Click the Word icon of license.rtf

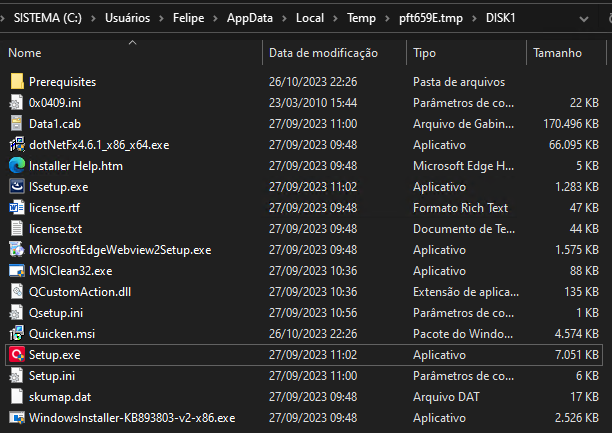coord(17,208)
